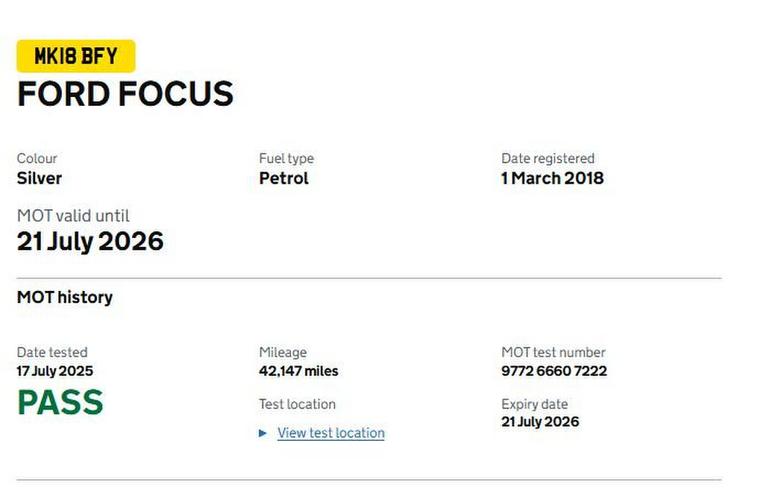Select the 42,147 miles mileage value
The image size is (759, 497).
[298, 371]
